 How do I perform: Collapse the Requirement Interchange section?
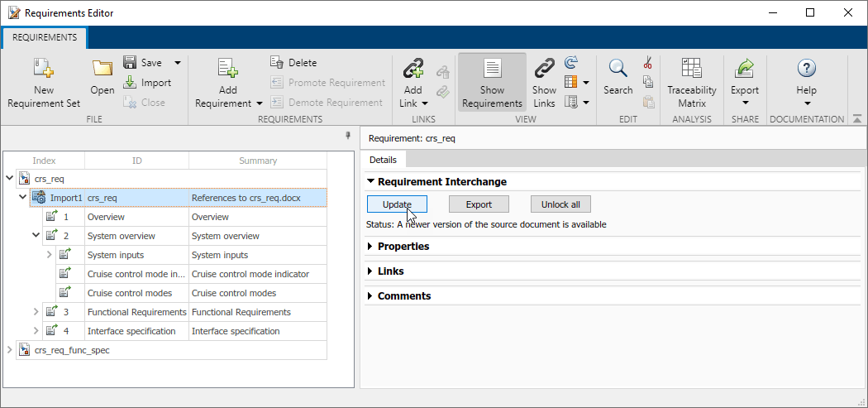coord(370,182)
